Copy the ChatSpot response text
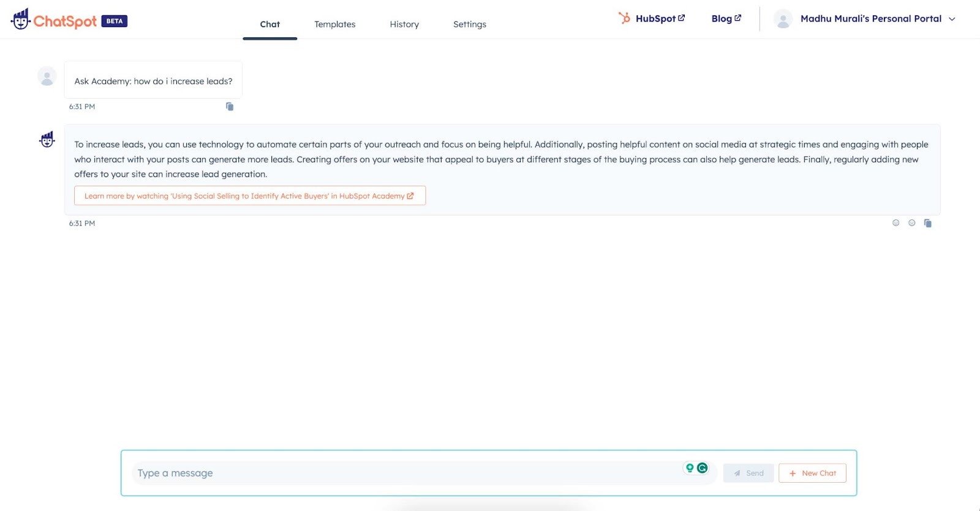 tap(928, 223)
